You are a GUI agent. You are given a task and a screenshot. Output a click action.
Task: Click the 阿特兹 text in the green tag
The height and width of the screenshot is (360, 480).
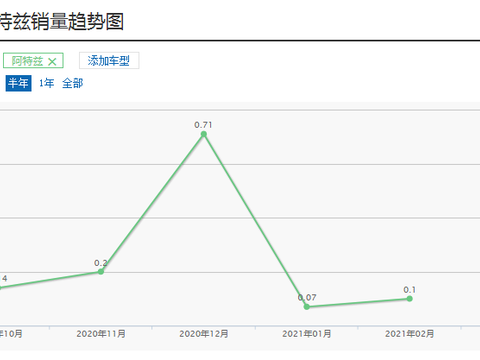coord(27,61)
